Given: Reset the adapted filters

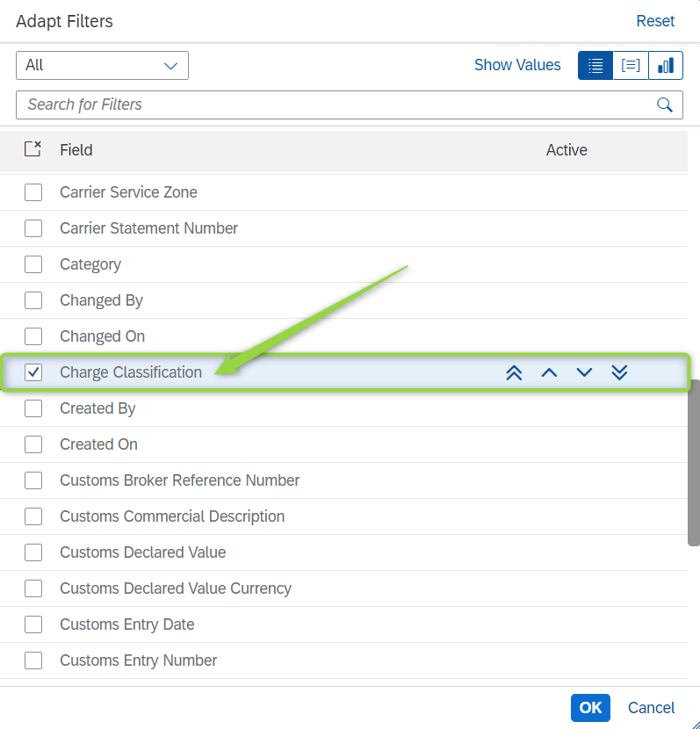Looking at the screenshot, I should 655,20.
